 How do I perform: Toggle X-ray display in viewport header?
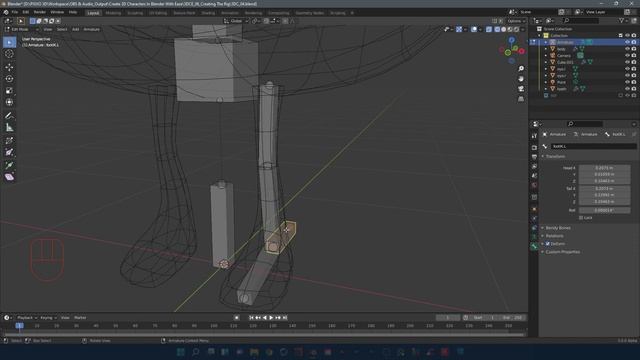489,29
